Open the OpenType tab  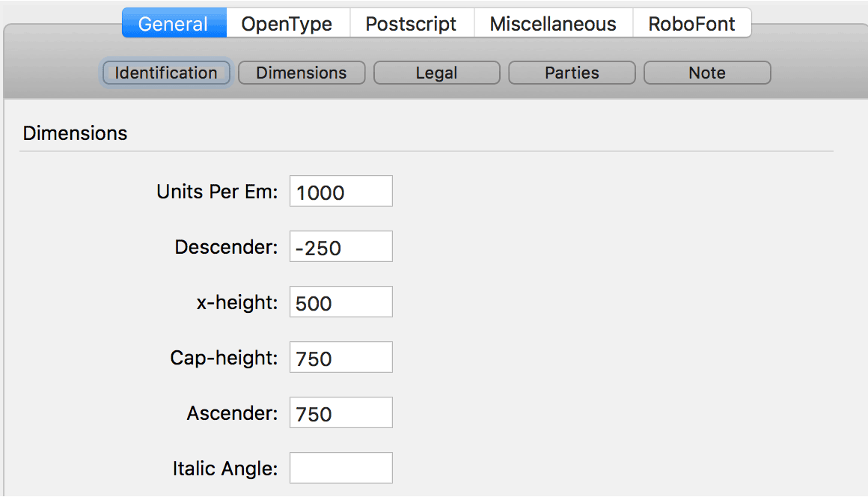(287, 23)
